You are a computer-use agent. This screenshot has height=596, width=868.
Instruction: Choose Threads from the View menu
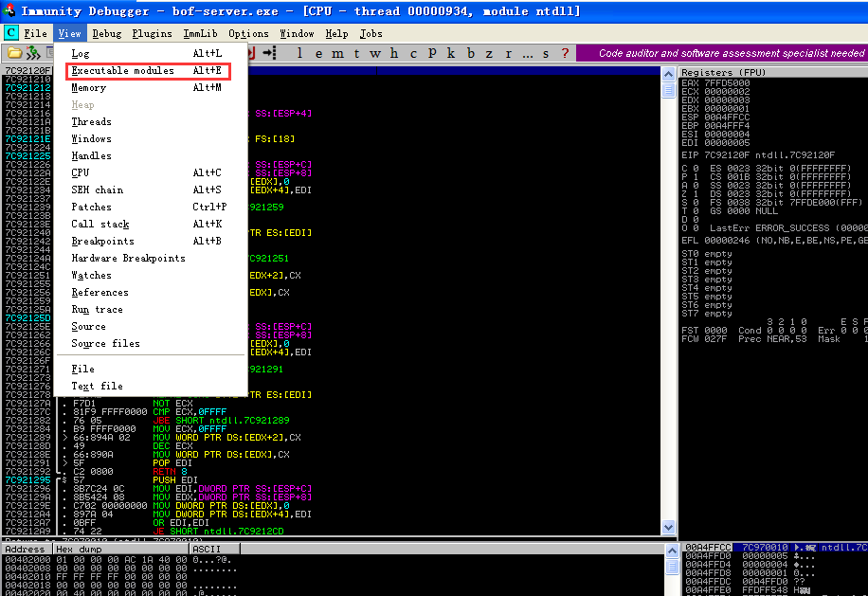point(151,121)
